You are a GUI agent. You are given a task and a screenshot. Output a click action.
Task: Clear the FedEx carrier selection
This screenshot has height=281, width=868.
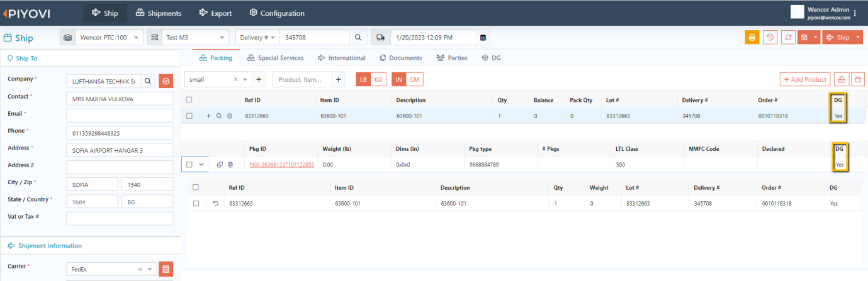pos(141,270)
